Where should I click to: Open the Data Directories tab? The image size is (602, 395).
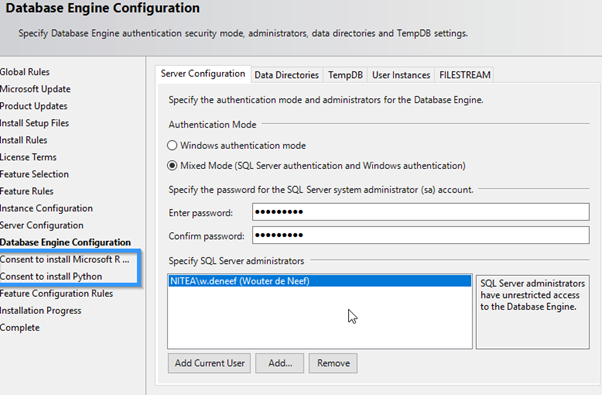tap(286, 75)
